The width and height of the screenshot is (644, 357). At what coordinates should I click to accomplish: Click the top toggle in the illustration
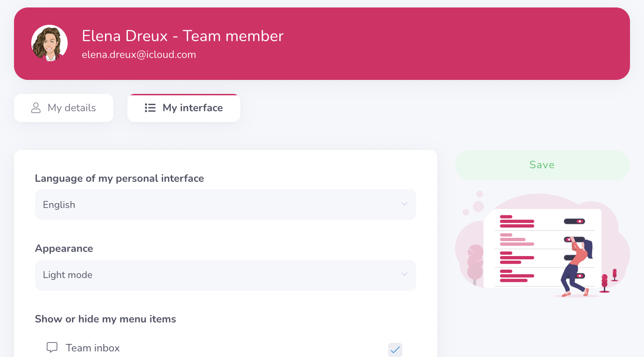coord(574,221)
